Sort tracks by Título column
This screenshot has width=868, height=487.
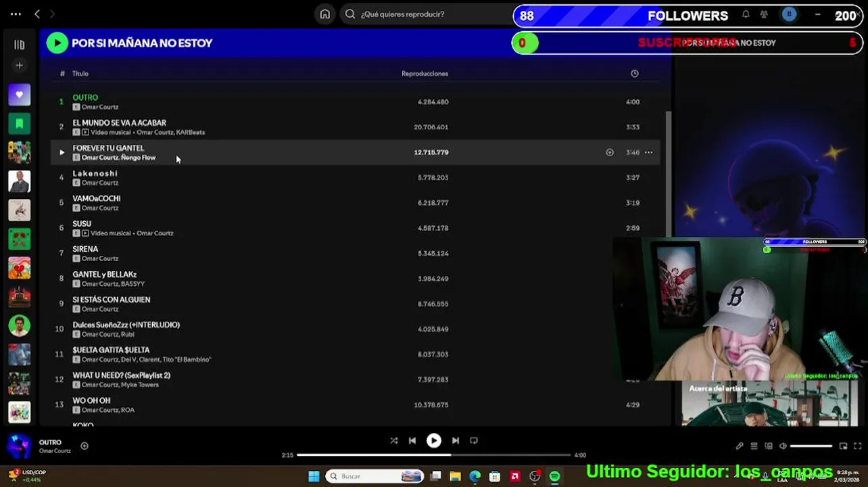(80, 74)
